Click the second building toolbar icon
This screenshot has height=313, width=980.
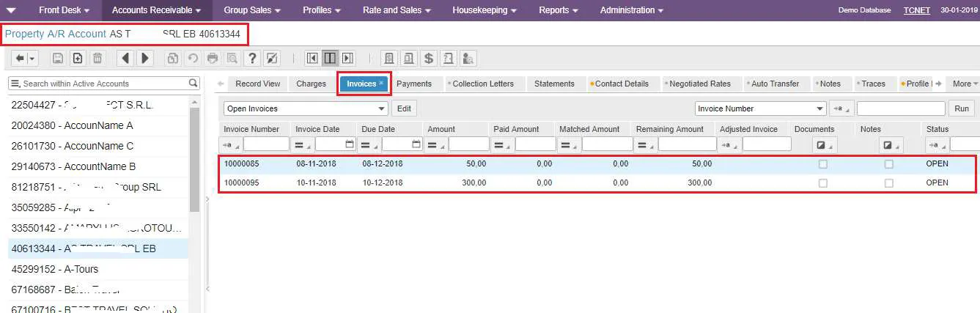click(409, 58)
